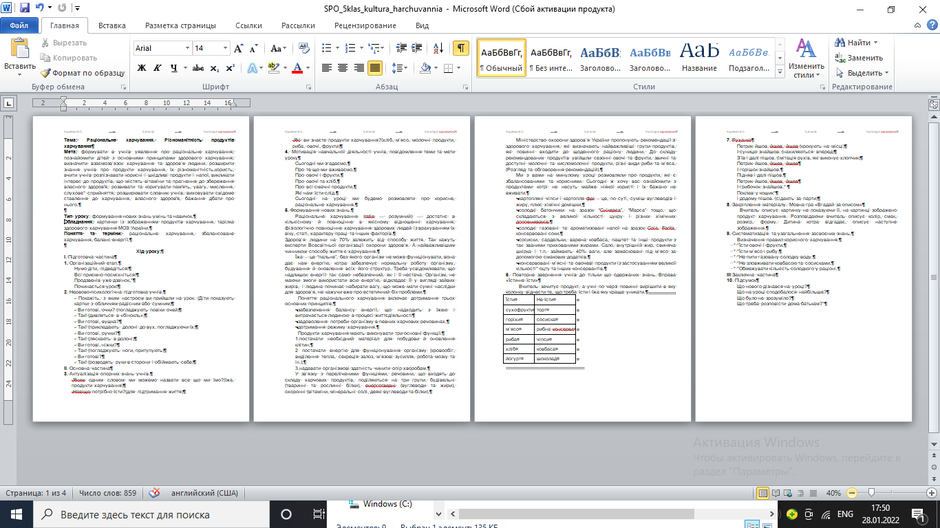The height and width of the screenshot is (528, 940).
Task: Expand the font size 14 dropdown
Action: pyautogui.click(x=225, y=48)
